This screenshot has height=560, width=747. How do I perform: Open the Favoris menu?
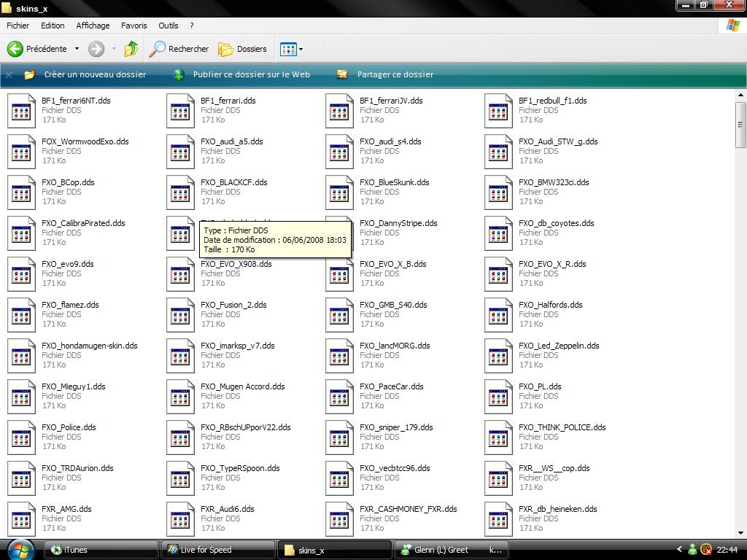[x=134, y=26]
